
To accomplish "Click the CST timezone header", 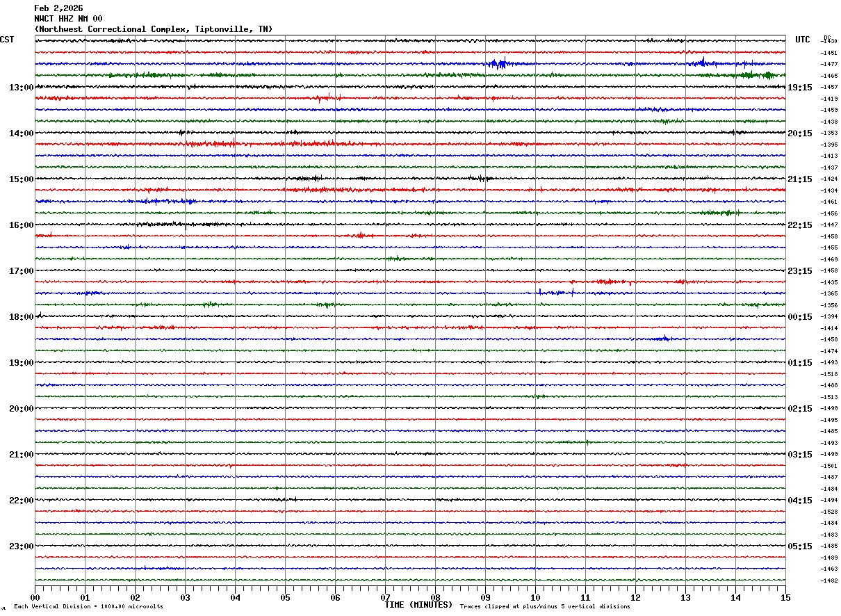I will tap(7, 40).
